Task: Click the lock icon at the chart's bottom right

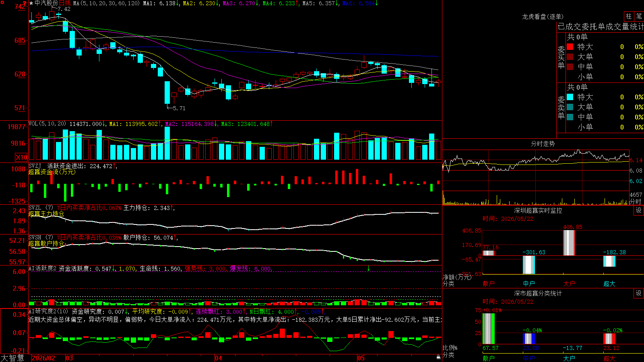Action: [438, 357]
